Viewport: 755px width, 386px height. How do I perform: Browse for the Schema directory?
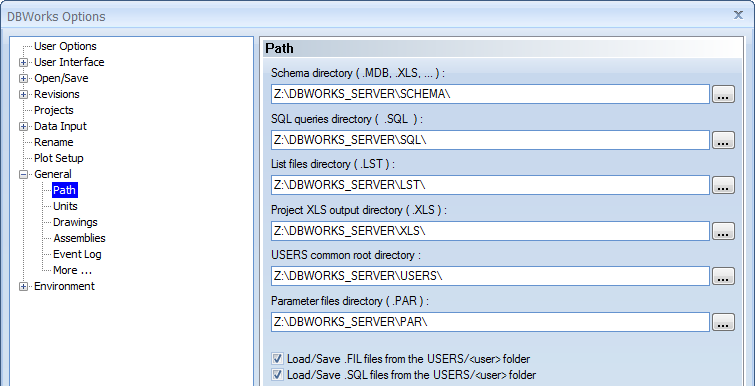[x=723, y=94]
